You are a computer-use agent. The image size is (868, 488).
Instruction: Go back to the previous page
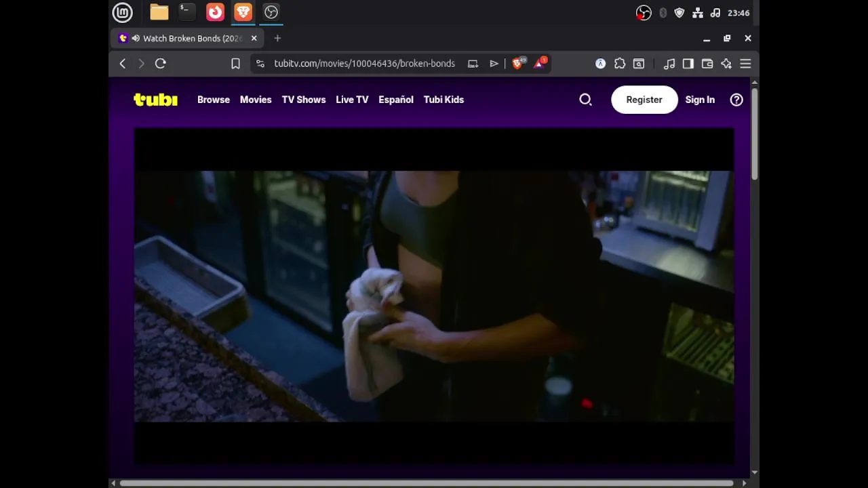pyautogui.click(x=123, y=64)
